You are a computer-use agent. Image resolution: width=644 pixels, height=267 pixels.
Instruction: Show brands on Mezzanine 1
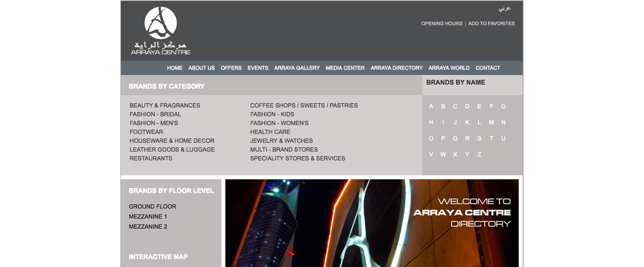148,217
